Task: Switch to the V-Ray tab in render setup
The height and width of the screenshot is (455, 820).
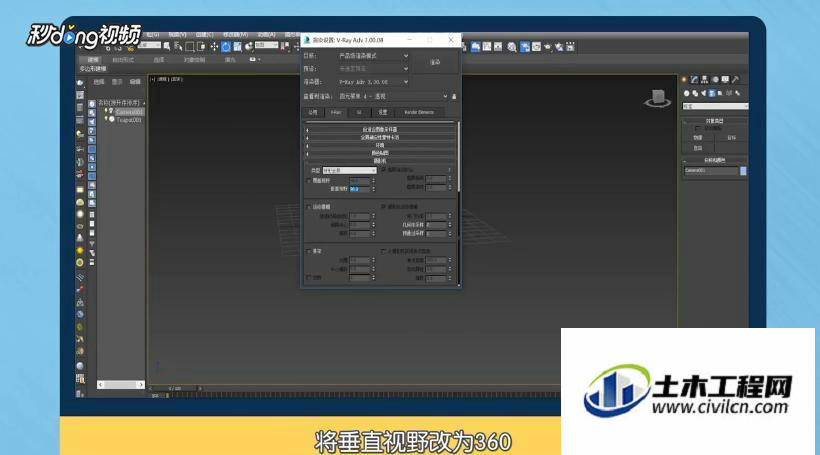Action: point(336,112)
